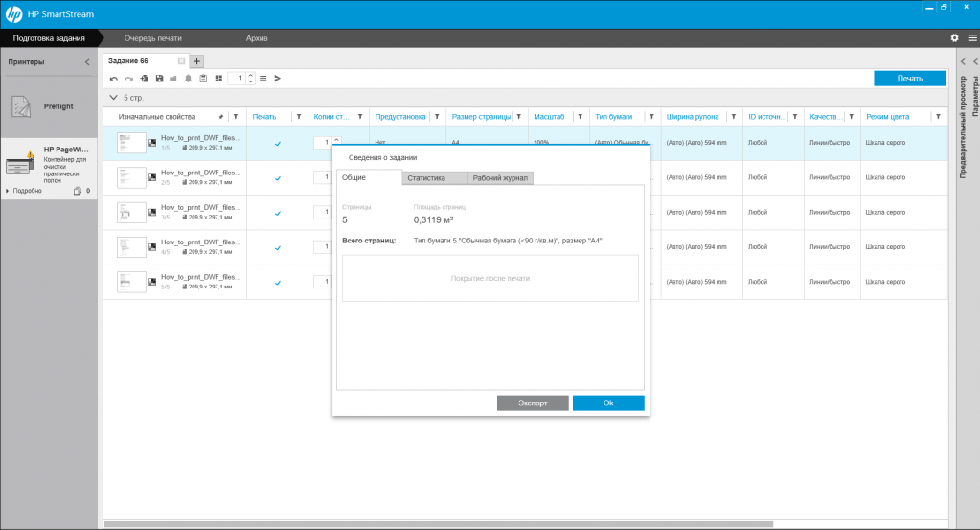Screen dimensions: 980x530
Task: Click the toolbar copies number field
Action: (x=238, y=79)
